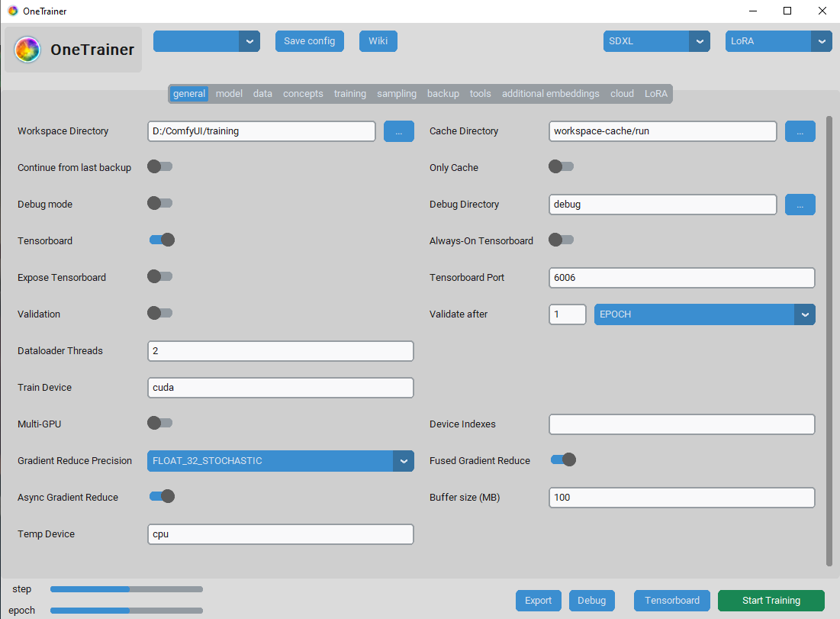Enable the Multi-GPU switch
Viewport: 840px width, 619px height.
click(160, 423)
